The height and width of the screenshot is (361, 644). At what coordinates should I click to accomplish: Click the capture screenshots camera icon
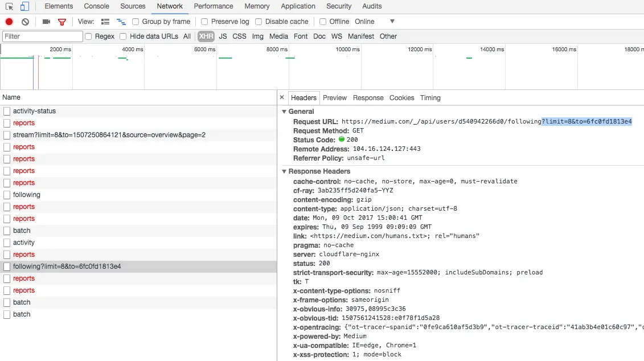tap(47, 22)
